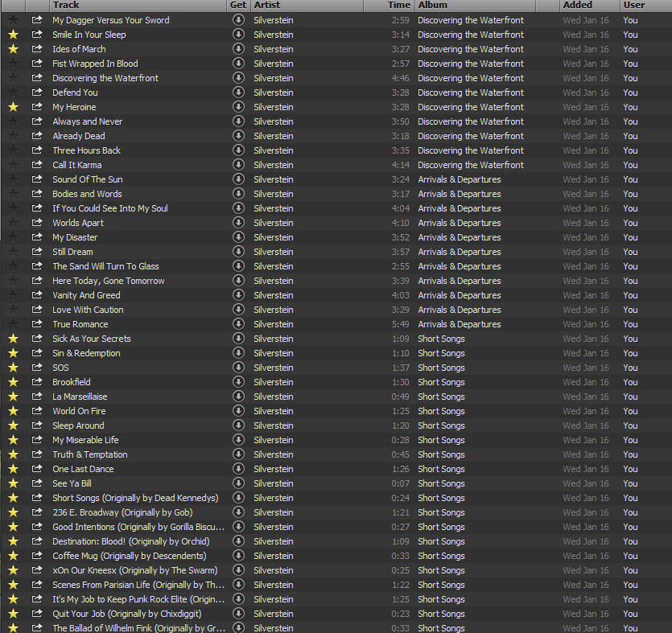Share the track Sound Of The Sun
This screenshot has height=633, width=672.
point(37,179)
